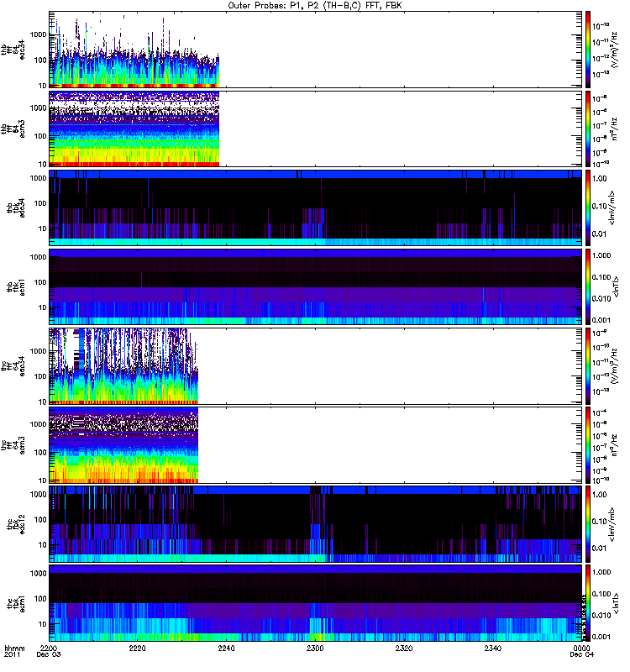
Task: Click the 1000 y-axis tick of the thc fff edc34 panel
Action: point(39,351)
